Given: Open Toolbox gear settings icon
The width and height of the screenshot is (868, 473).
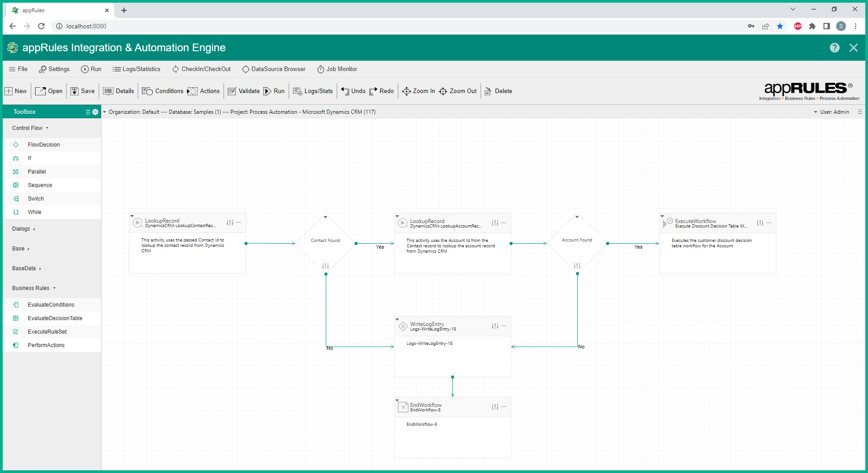Looking at the screenshot, I should 95,112.
